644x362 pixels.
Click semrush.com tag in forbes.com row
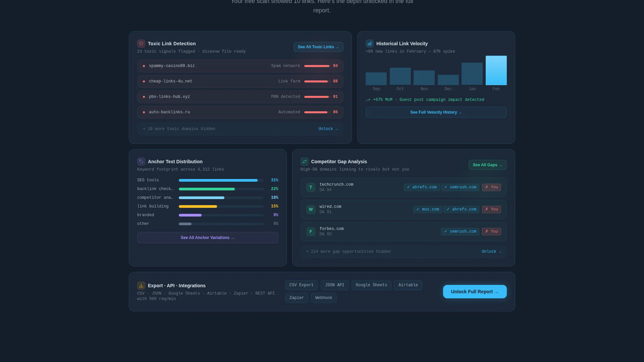coord(460,232)
